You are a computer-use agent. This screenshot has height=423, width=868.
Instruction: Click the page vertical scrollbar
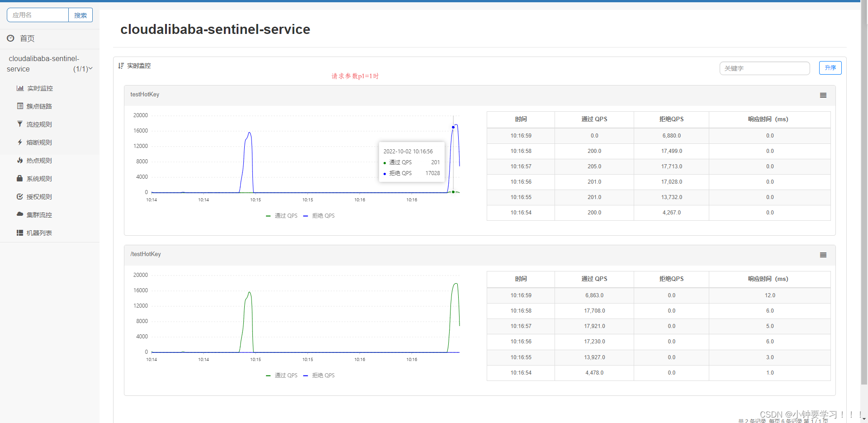864,192
